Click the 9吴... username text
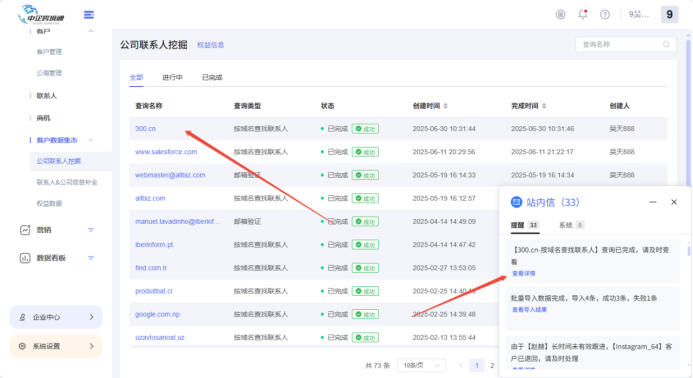This screenshot has width=693, height=378. pyautogui.click(x=639, y=15)
